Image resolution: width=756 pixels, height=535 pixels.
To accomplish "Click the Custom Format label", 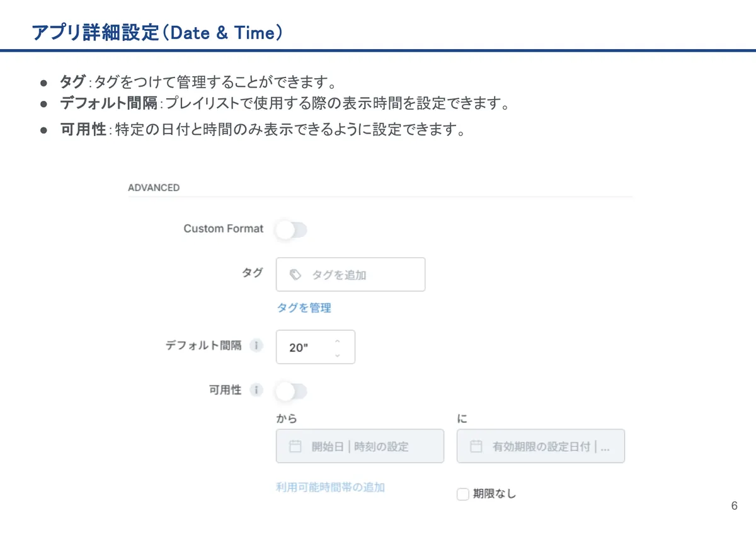I will (x=224, y=229).
